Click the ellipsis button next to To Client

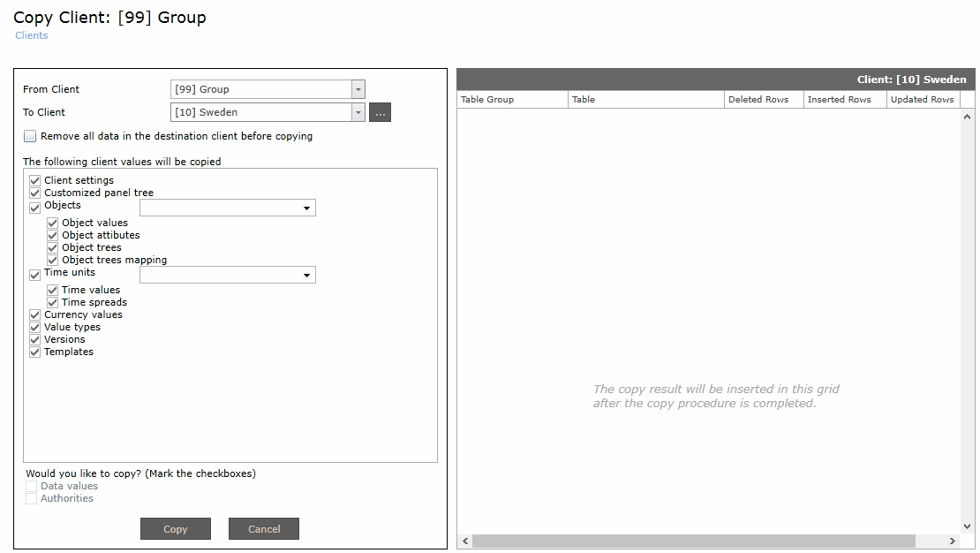coord(380,112)
